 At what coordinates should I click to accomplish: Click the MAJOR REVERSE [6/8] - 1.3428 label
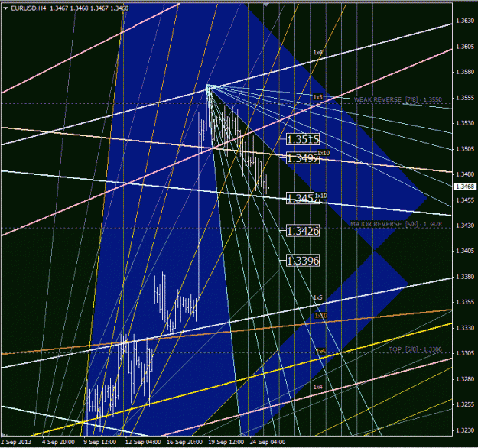coord(395,224)
